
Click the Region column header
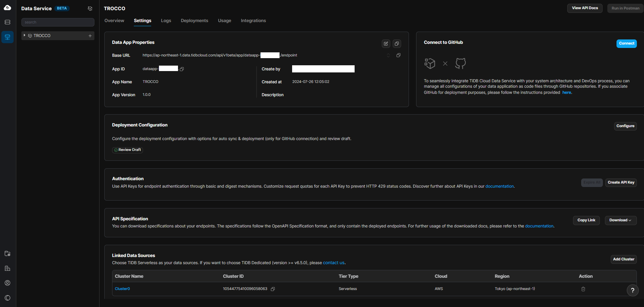[502, 276]
